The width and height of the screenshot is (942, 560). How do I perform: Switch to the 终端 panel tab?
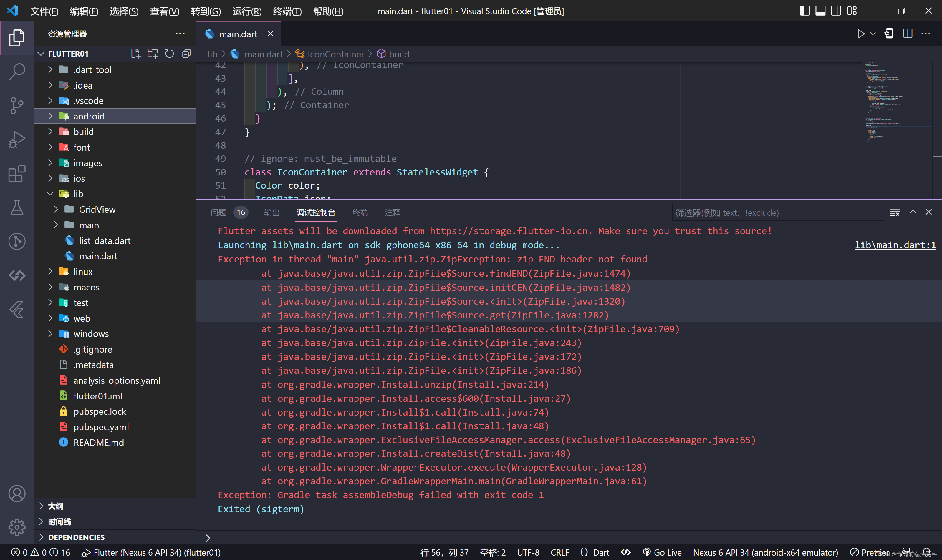click(360, 212)
